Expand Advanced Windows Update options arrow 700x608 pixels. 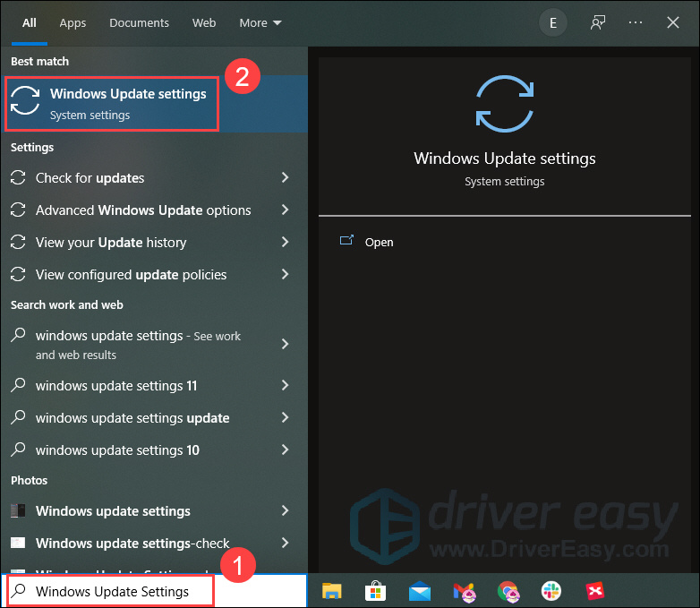285,210
